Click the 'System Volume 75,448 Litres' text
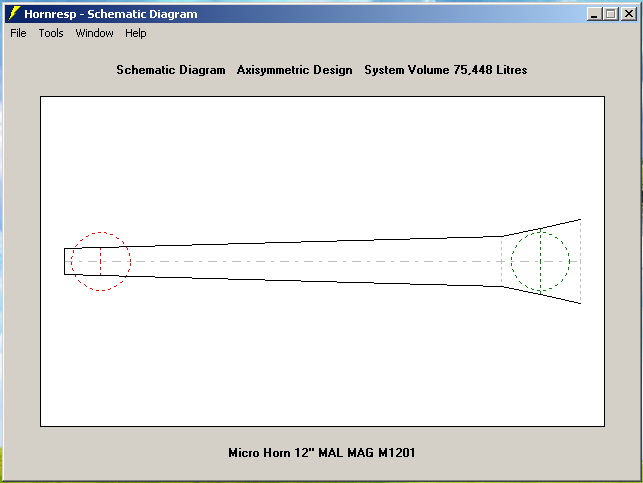This screenshot has width=643, height=483. pyautogui.click(x=446, y=70)
